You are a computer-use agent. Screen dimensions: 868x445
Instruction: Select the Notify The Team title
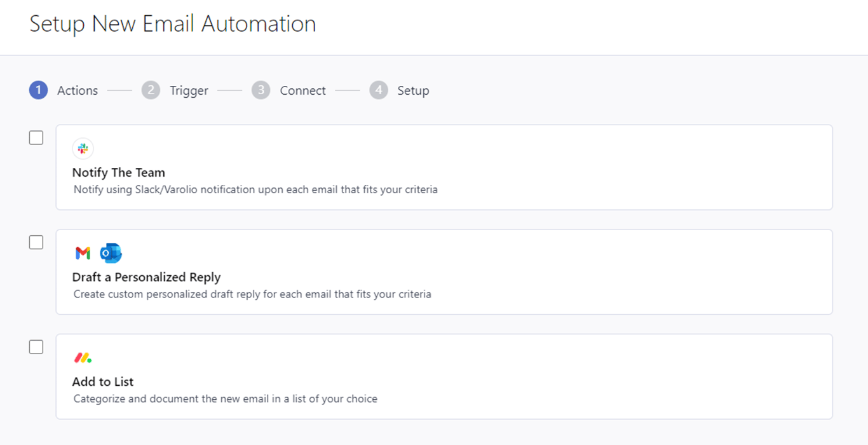(118, 172)
